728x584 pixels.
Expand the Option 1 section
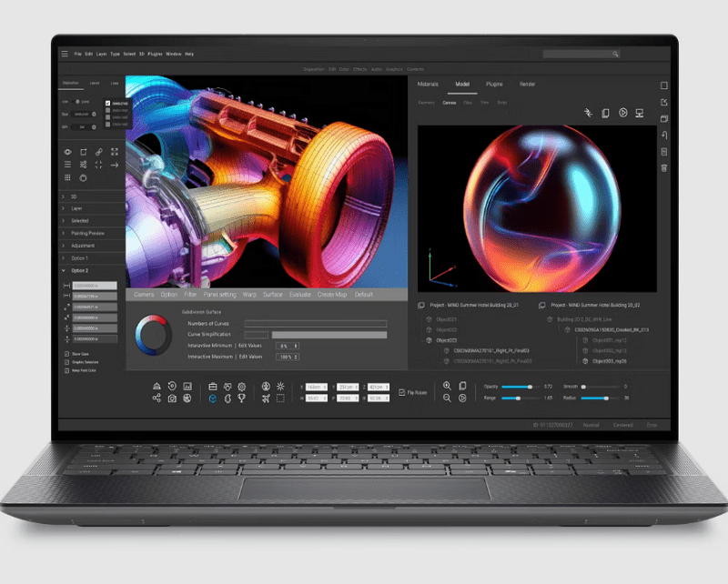(x=92, y=258)
